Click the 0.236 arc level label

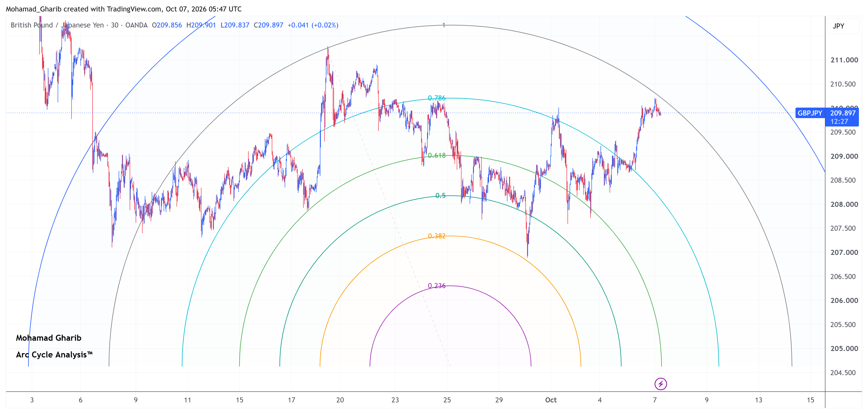437,286
